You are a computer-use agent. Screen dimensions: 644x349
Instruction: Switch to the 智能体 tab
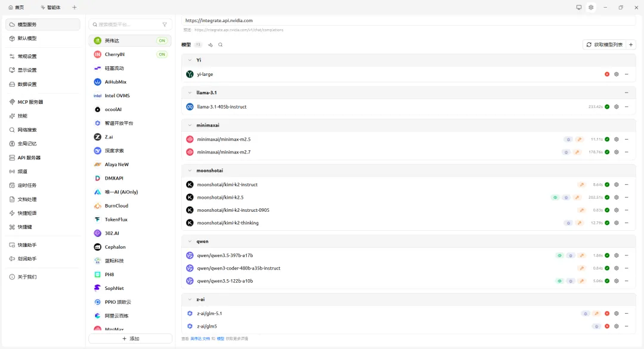pyautogui.click(x=51, y=7)
